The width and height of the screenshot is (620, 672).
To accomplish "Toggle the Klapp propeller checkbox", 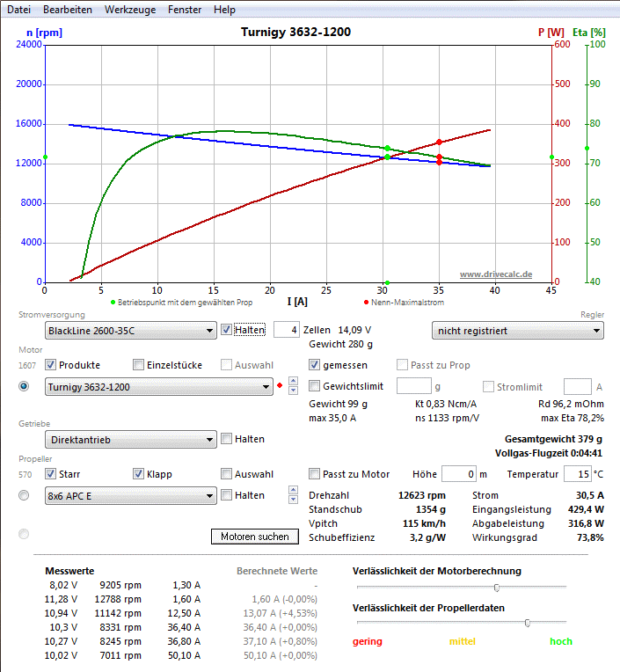I will click(x=139, y=474).
